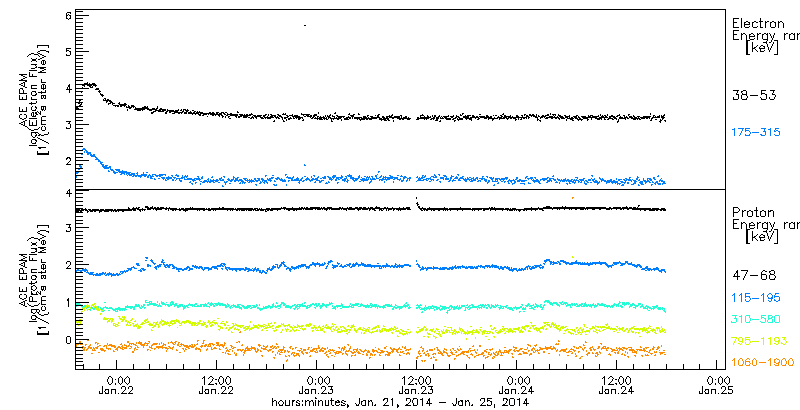The height and width of the screenshot is (410, 800).
Task: Click the Electron legend heading
Action: click(x=759, y=23)
